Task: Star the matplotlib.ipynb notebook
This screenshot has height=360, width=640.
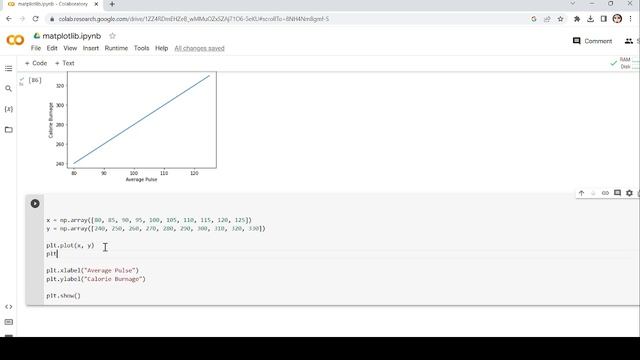Action: (x=112, y=36)
